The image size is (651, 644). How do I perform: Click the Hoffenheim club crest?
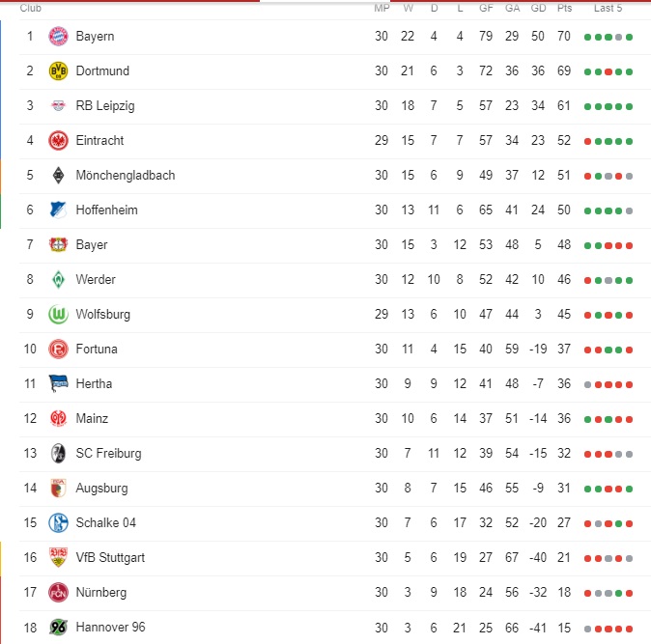click(x=58, y=210)
